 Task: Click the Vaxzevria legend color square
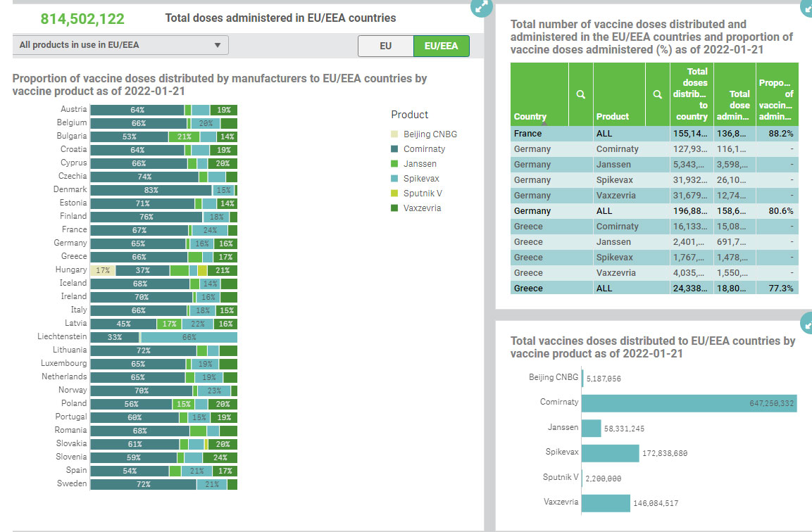394,208
